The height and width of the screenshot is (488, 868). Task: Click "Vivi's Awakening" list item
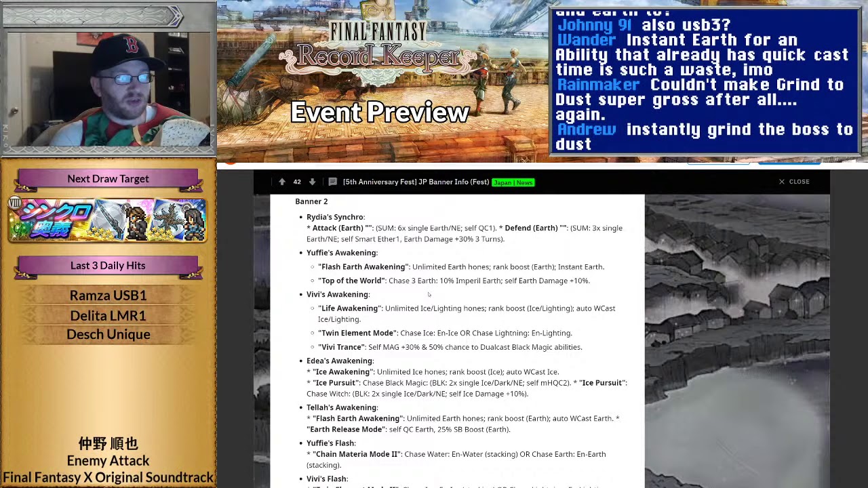337,294
